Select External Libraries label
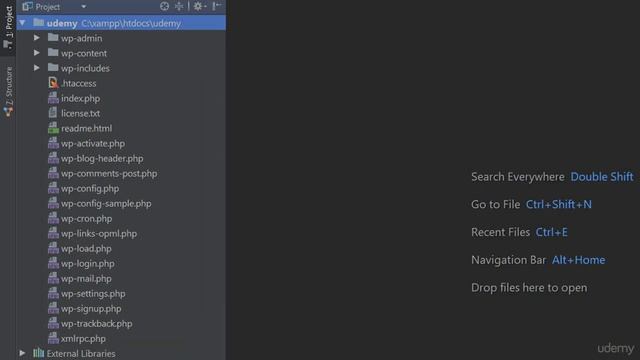640x360 pixels. (x=81, y=353)
